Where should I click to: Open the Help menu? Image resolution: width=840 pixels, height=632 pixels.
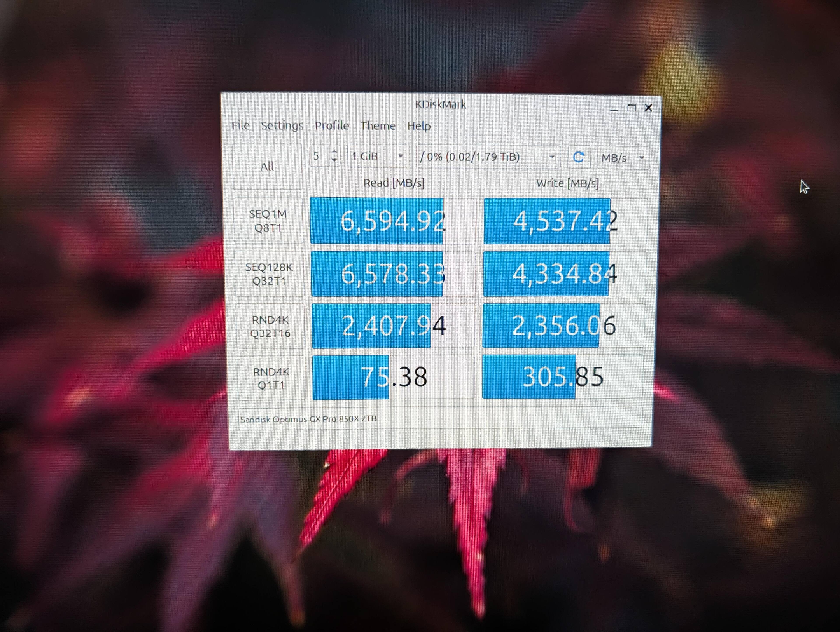[x=419, y=126]
